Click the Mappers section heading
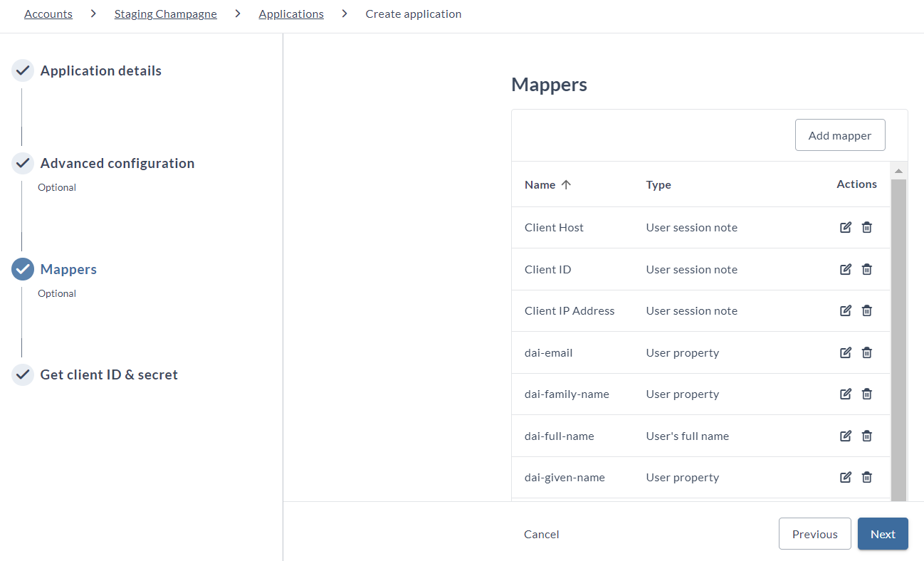The height and width of the screenshot is (561, 924). coord(549,85)
